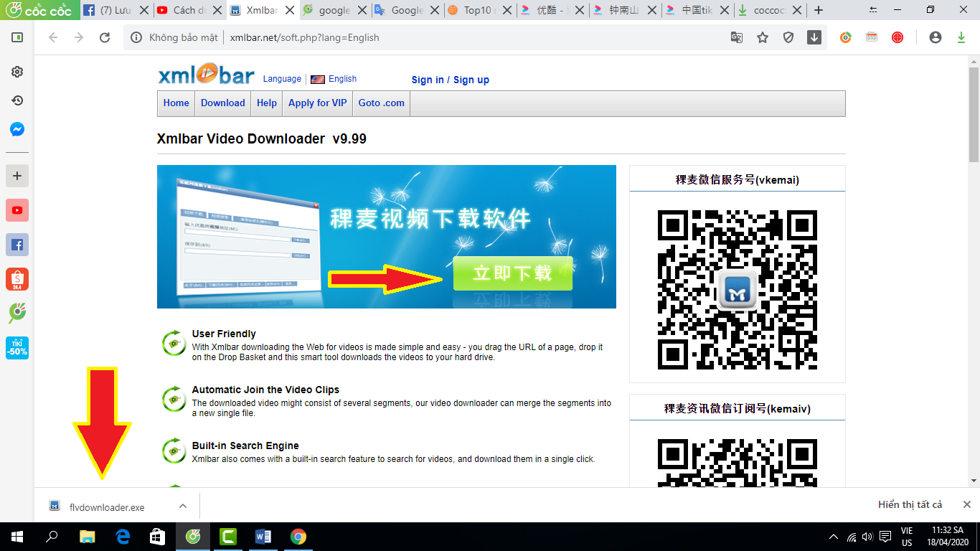
Task: Click the YouTube shortcut in sidebar
Action: (17, 210)
